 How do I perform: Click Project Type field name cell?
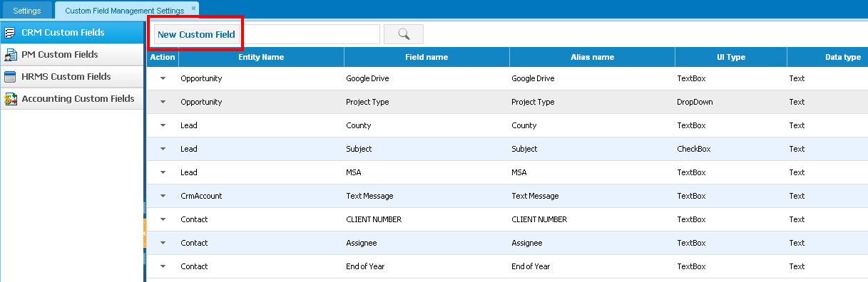(x=427, y=102)
